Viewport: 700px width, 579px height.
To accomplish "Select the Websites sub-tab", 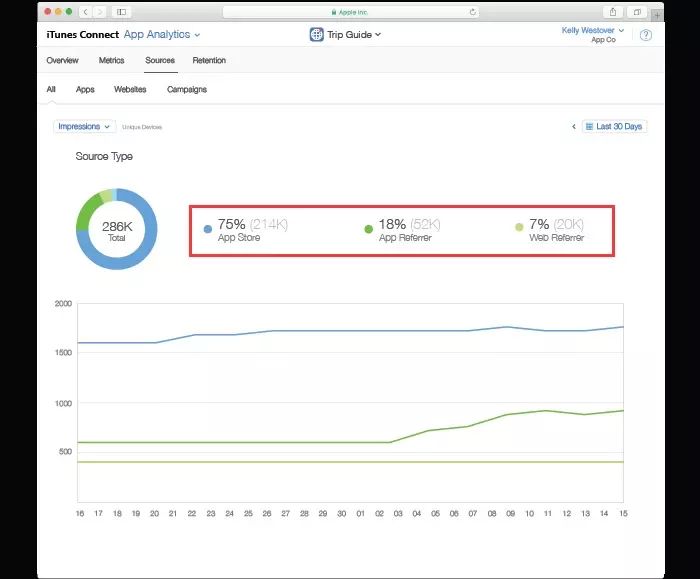I will [x=130, y=89].
